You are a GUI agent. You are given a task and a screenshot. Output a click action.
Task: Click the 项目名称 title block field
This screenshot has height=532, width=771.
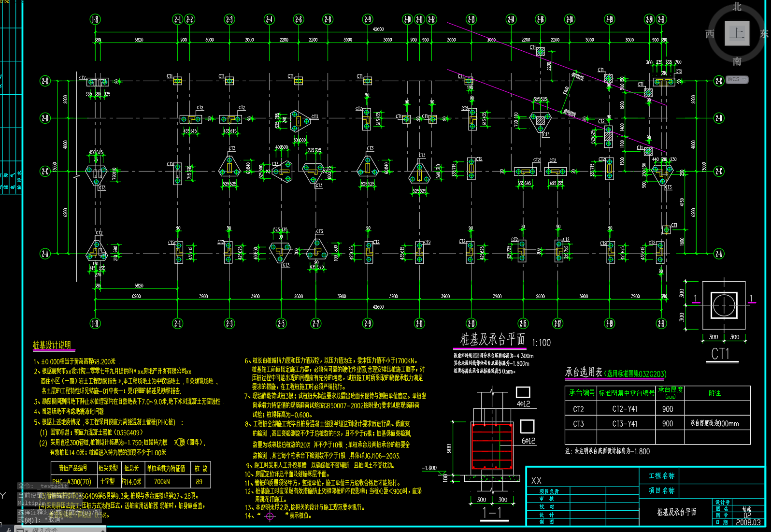click(x=661, y=490)
